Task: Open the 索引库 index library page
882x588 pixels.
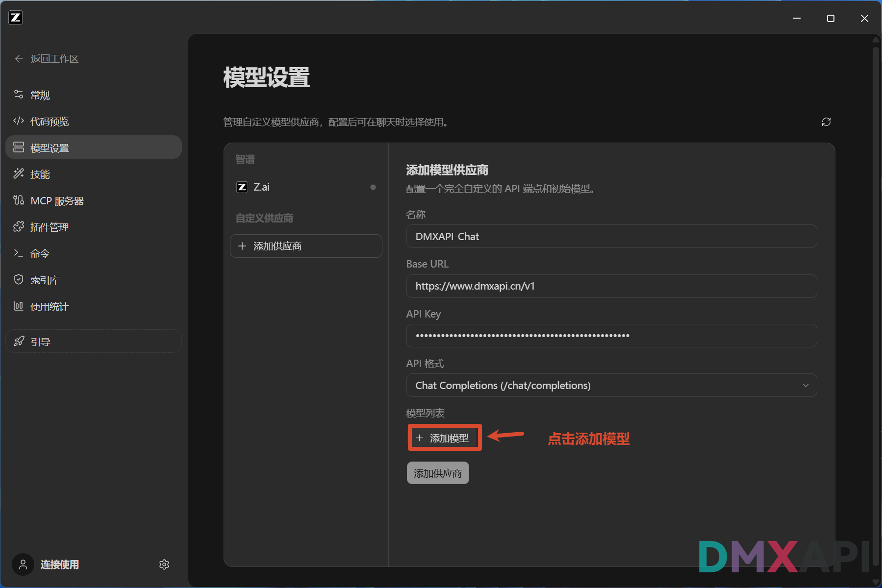Action: click(x=93, y=280)
